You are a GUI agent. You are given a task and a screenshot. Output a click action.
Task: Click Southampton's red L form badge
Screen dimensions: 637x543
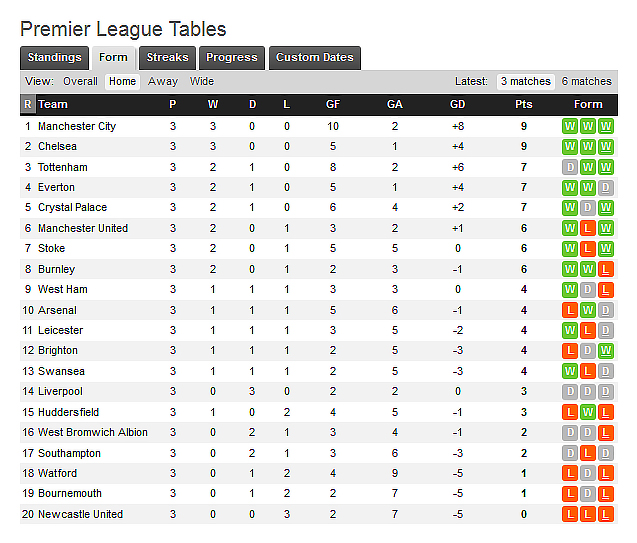click(605, 453)
